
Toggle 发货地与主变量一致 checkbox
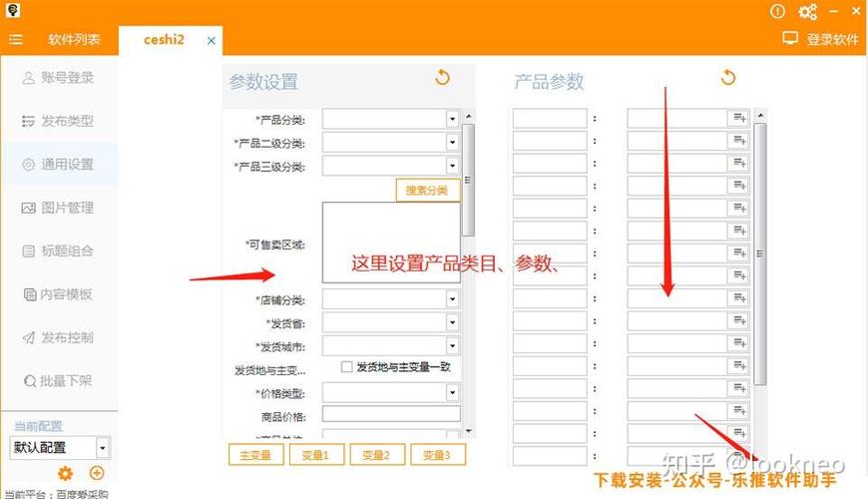(346, 366)
